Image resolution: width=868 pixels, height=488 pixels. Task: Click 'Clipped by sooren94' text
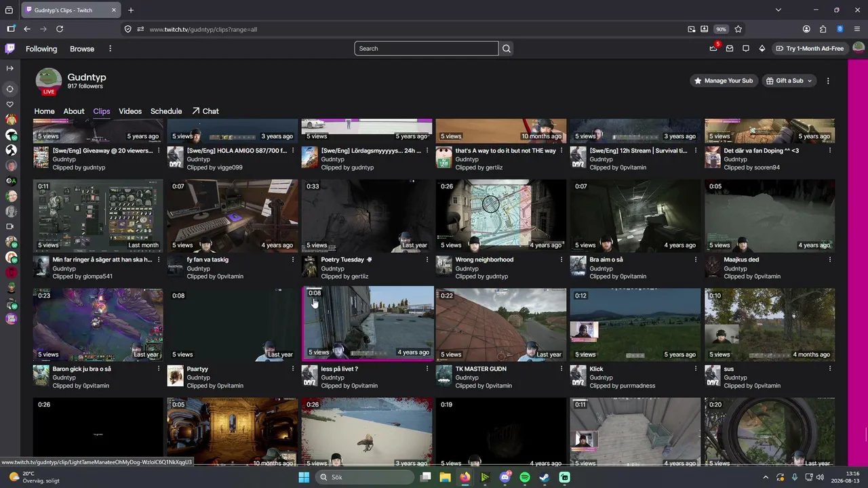tap(752, 167)
